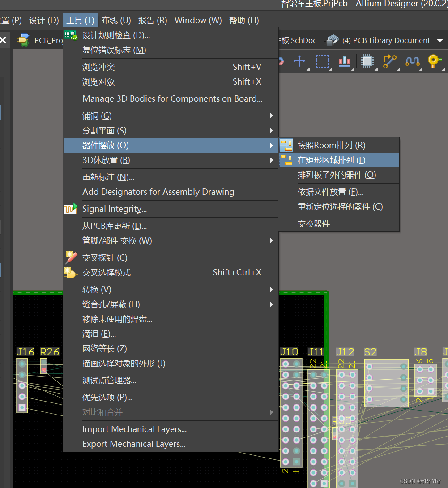The image size is (448, 488).
Task: Select 按照Room排列 (R) submenu item
Action: coord(339,146)
